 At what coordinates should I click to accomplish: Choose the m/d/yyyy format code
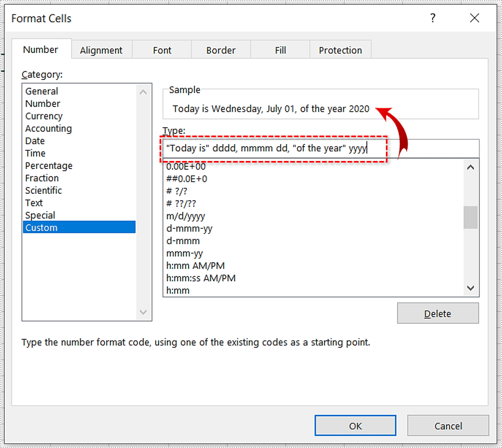click(186, 216)
